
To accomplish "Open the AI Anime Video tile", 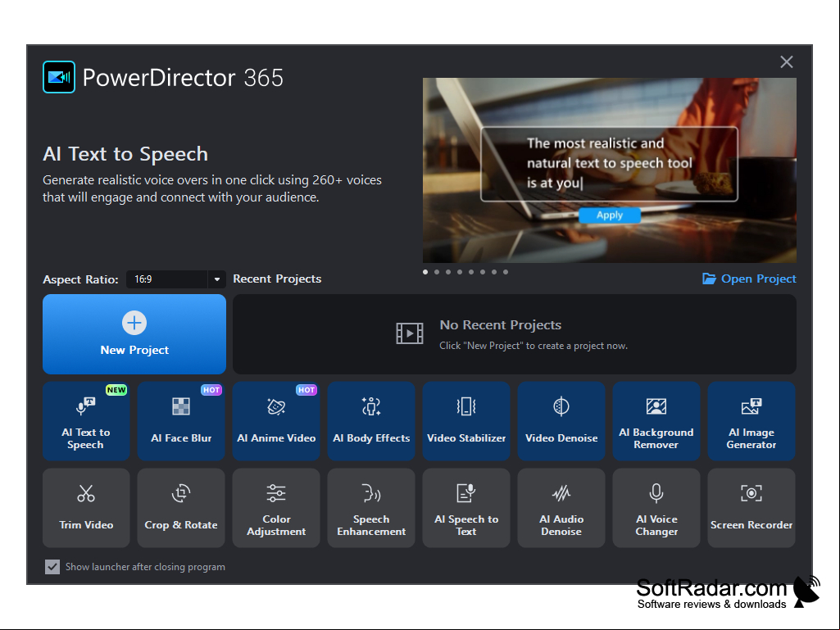I will point(276,421).
